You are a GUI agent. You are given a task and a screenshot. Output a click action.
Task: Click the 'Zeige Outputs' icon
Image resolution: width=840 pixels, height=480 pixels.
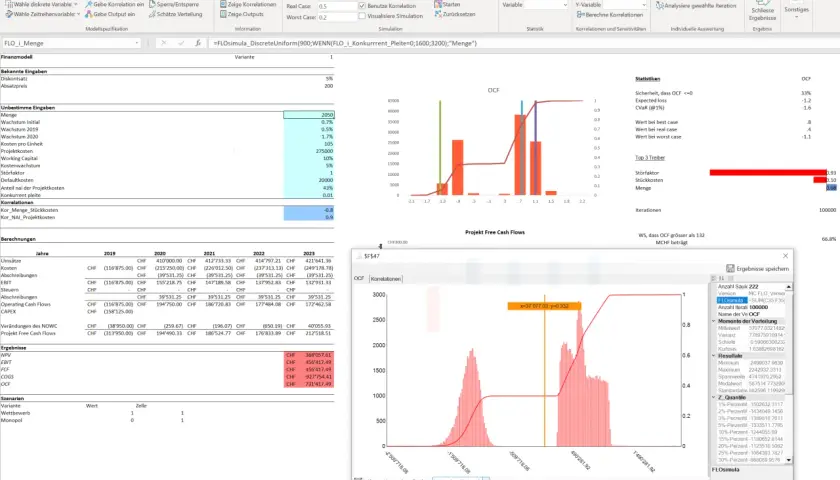(x=223, y=14)
